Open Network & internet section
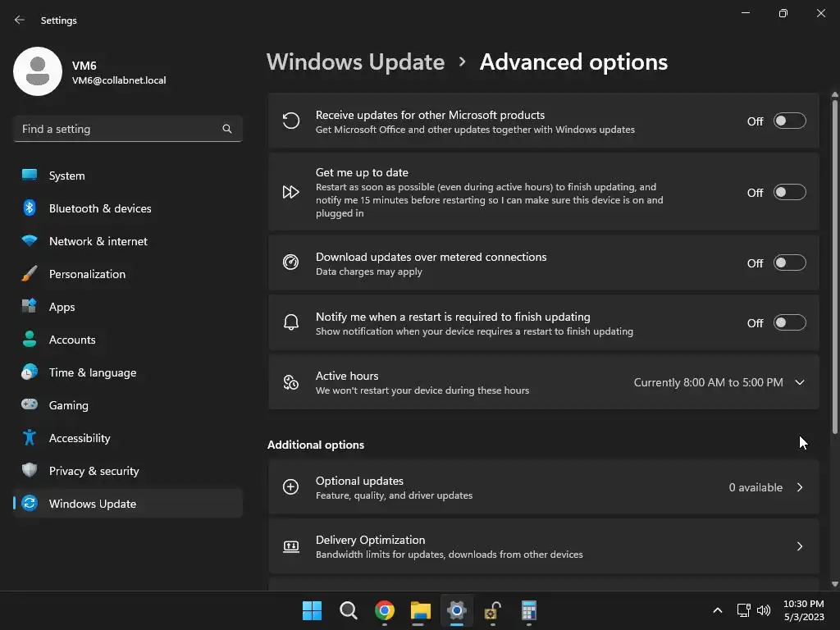Viewport: 840px width, 630px height. pos(127,241)
